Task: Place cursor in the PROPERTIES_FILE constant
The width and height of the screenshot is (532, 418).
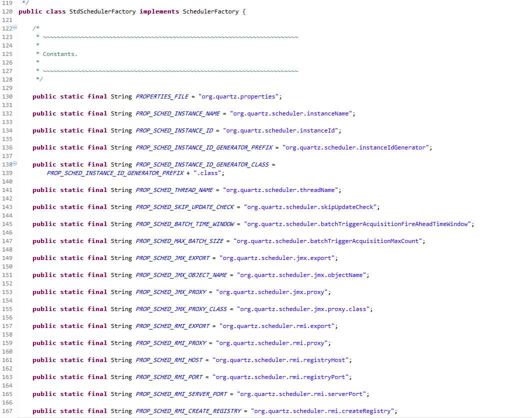Action: pyautogui.click(x=162, y=96)
